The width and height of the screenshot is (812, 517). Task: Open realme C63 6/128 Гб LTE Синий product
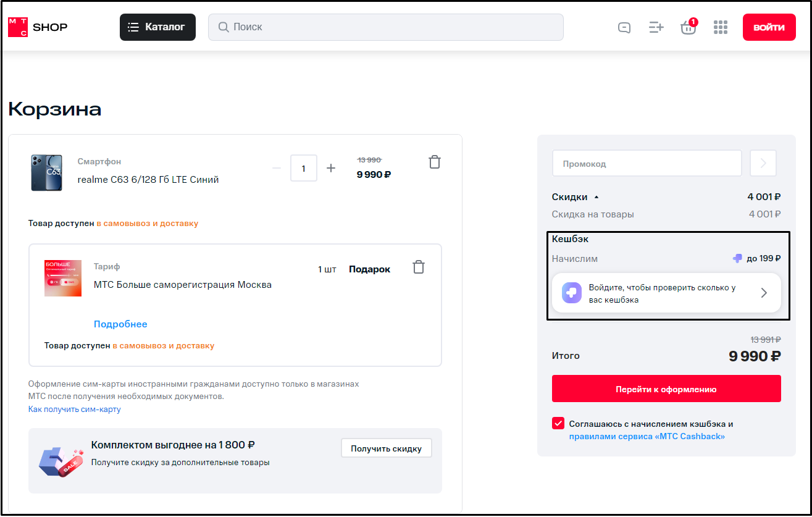[x=148, y=180]
